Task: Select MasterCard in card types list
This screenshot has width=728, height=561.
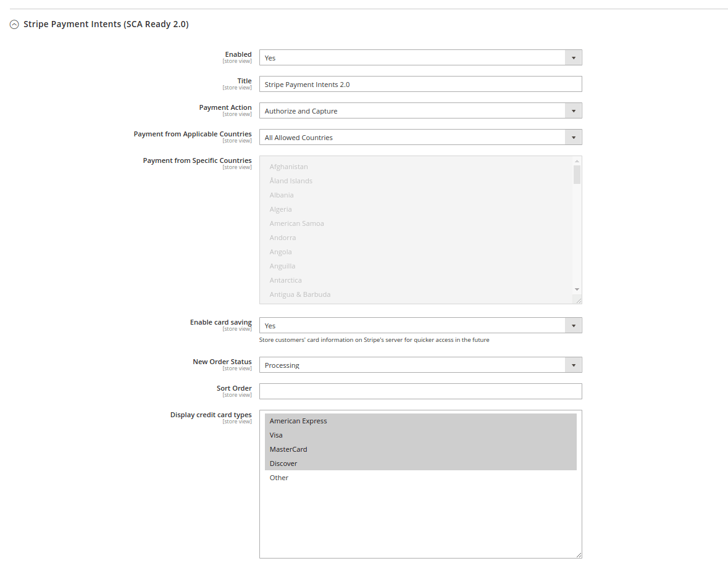Action: tap(288, 449)
